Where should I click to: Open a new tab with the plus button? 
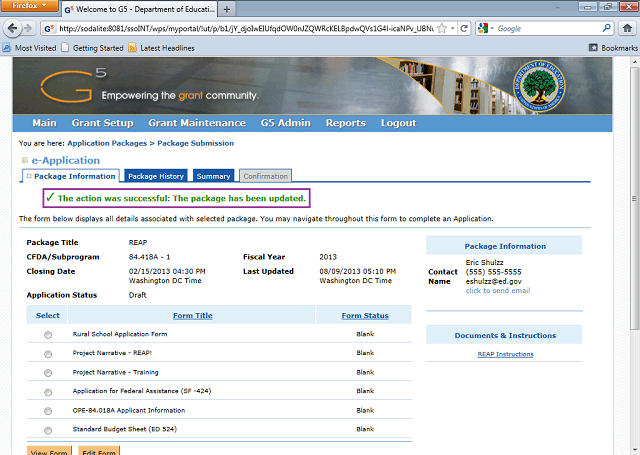[227, 9]
